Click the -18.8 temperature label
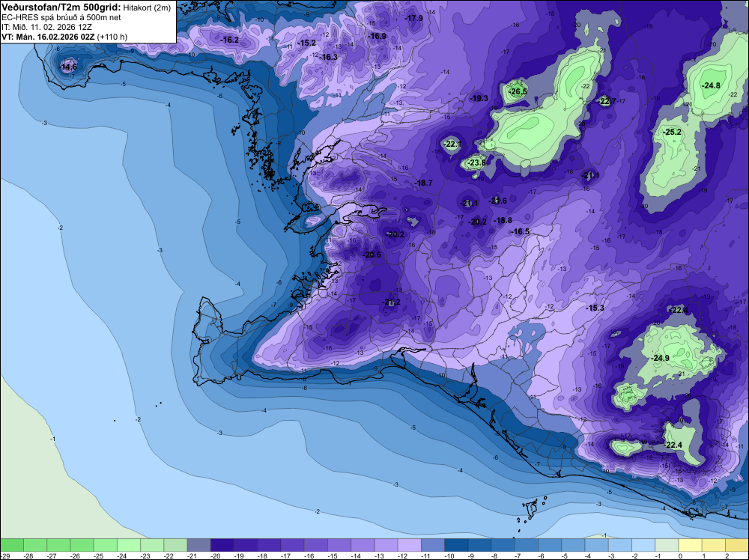 [503, 221]
